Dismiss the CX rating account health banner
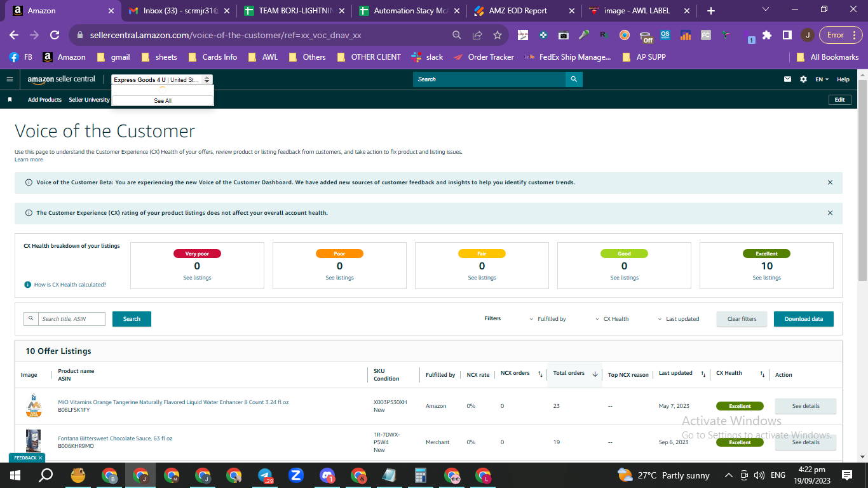Screen dimensions: 868x488 click(830, 213)
